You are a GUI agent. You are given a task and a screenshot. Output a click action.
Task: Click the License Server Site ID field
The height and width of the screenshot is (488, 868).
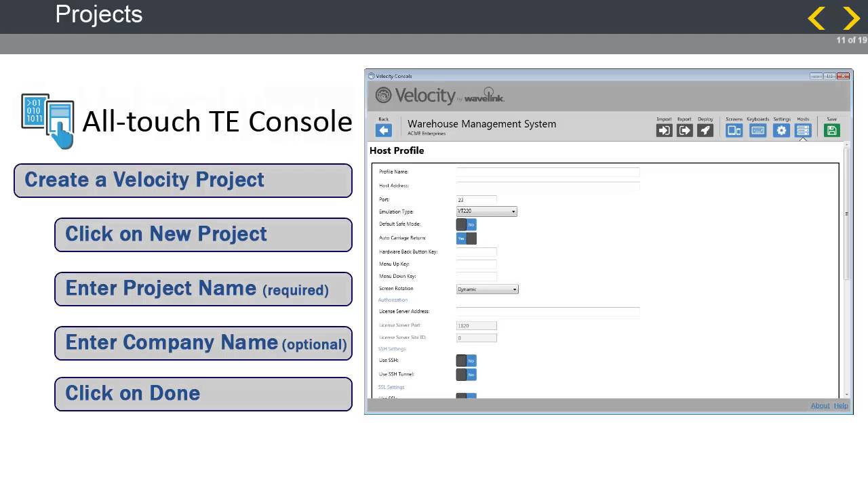coord(477,338)
